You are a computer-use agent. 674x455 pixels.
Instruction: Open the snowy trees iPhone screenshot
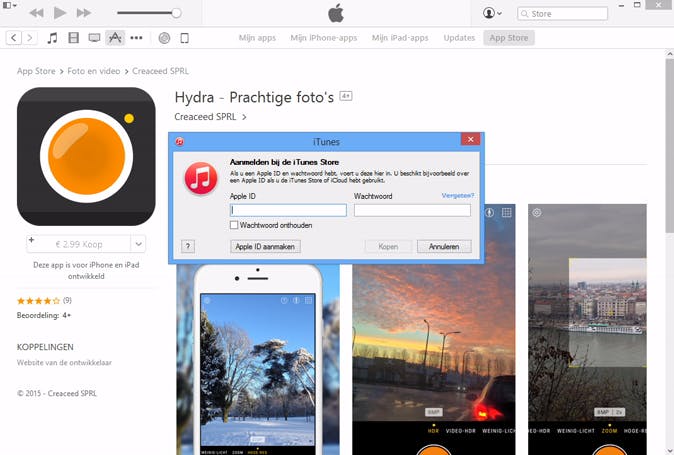(258, 360)
